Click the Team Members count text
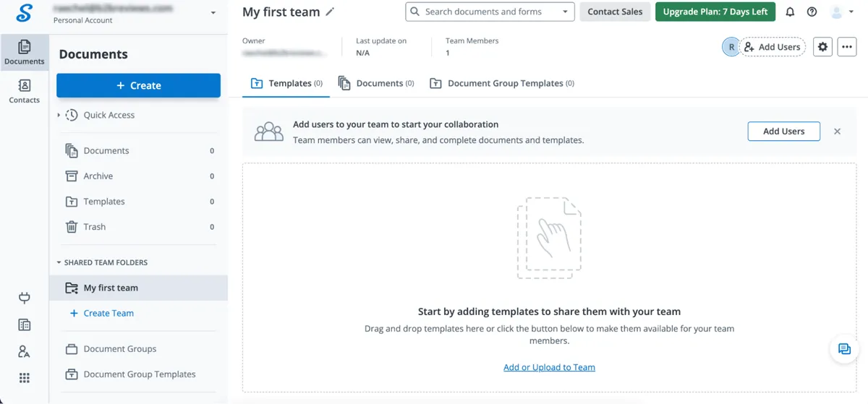The height and width of the screenshot is (404, 868). pyautogui.click(x=472, y=47)
